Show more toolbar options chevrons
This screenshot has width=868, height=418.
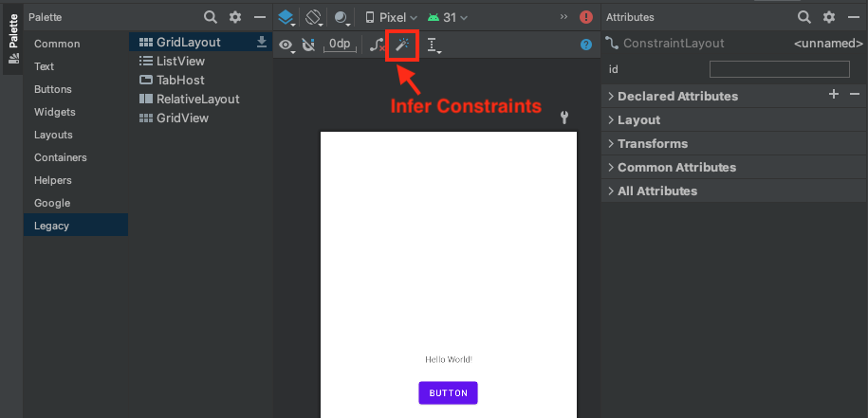click(563, 17)
